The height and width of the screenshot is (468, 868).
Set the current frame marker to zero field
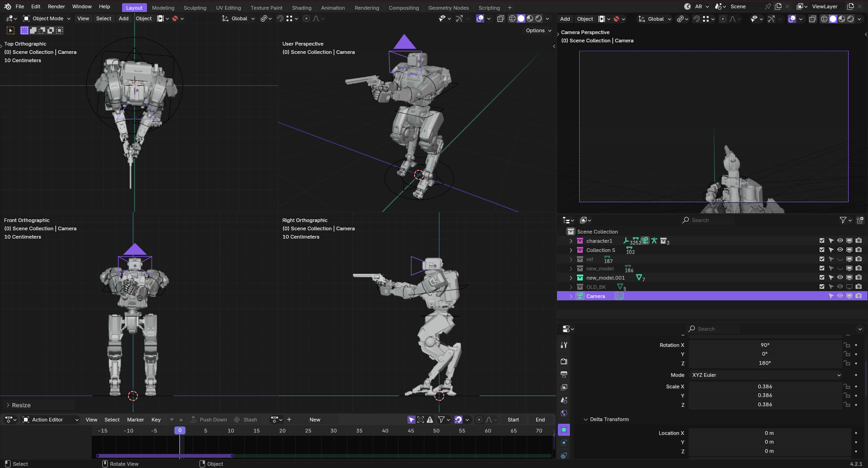(179, 430)
